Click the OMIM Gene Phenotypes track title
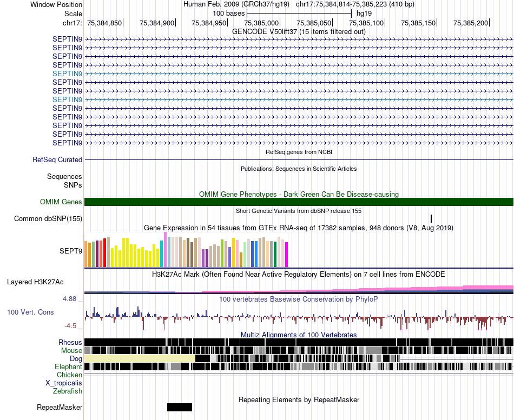 299,194
